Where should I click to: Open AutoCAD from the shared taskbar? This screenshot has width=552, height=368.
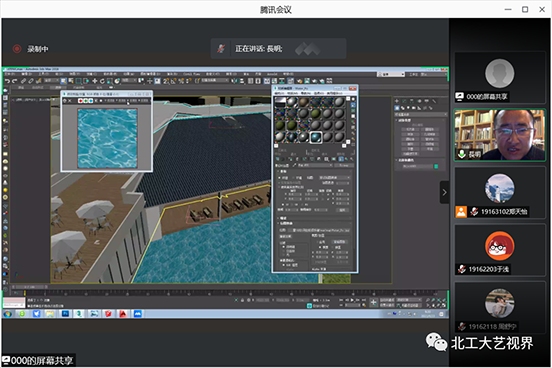tap(123, 313)
